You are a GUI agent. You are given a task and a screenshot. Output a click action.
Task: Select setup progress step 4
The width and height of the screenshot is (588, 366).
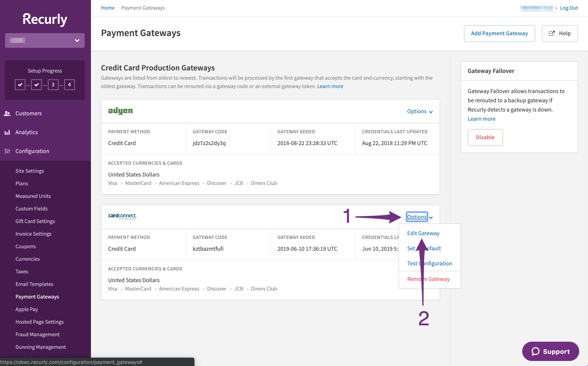69,85
